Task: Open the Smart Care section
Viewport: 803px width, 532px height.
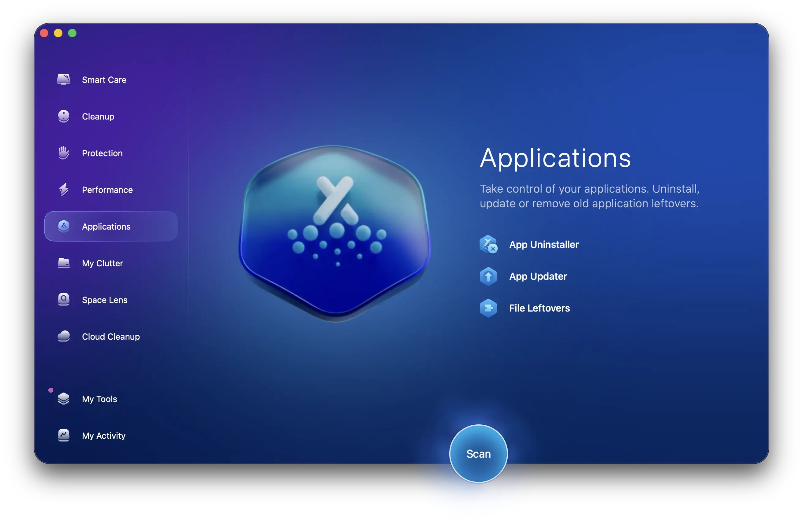Action: 111,79
